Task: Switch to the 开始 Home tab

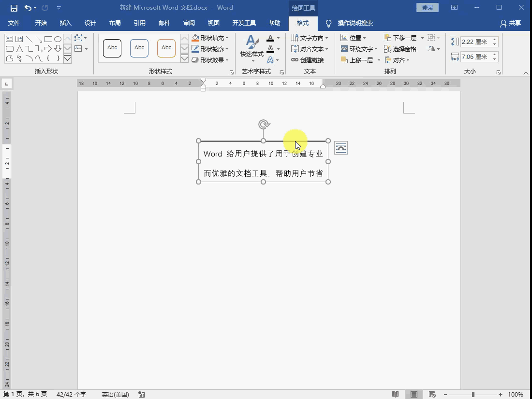Action: 41,23
